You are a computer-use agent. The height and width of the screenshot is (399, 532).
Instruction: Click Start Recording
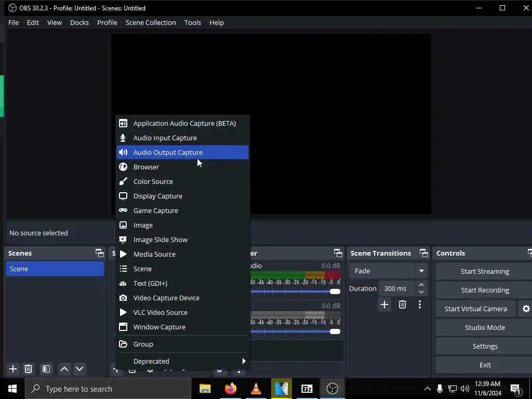(485, 290)
